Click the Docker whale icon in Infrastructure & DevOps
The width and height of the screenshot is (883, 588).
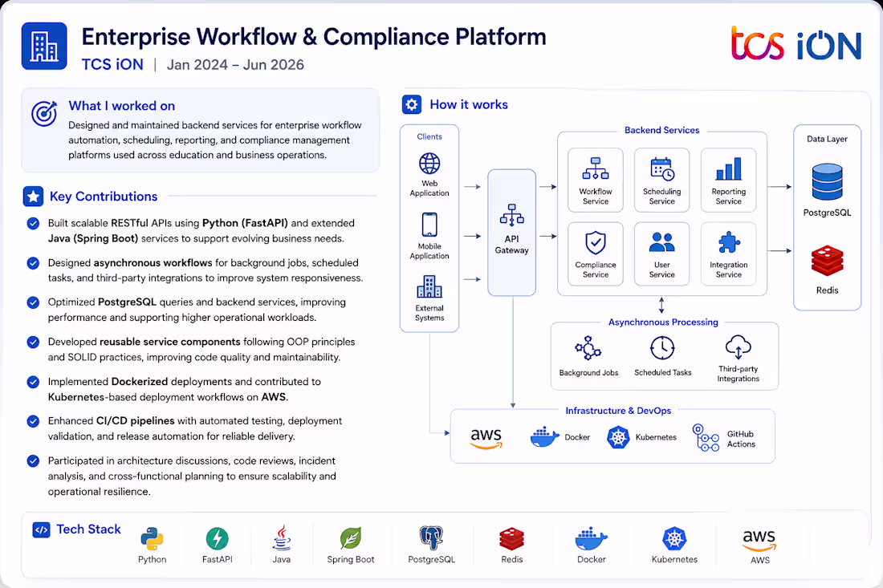(544, 437)
